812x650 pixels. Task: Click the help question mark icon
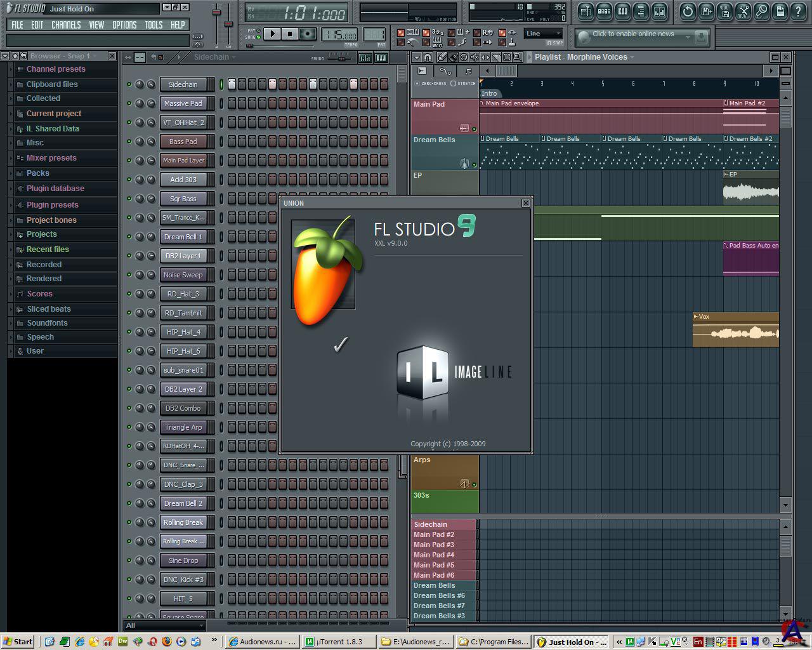(x=797, y=11)
